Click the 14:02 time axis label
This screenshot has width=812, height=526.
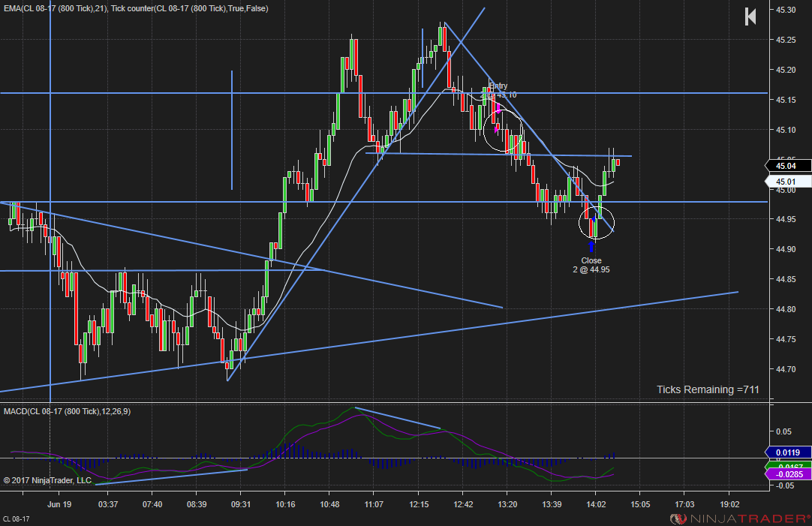(596, 504)
